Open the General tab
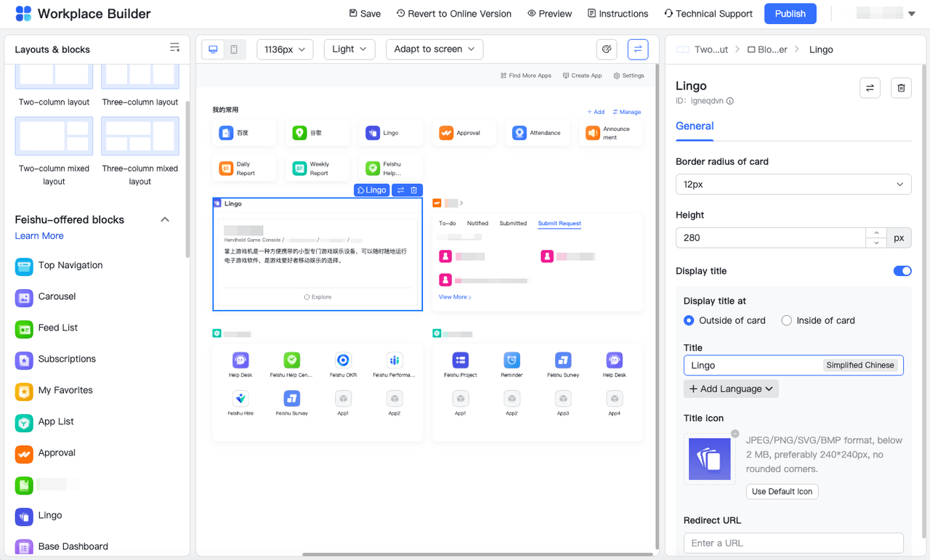 (x=695, y=126)
